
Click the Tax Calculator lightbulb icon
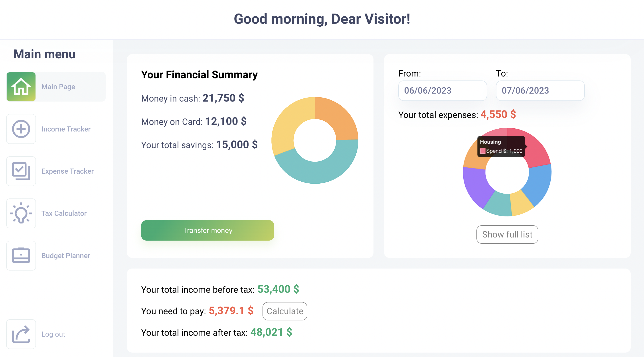[21, 213]
